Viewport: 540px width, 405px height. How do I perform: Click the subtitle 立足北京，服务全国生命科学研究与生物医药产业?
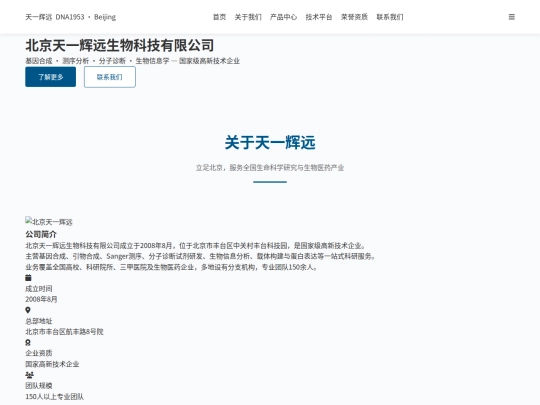coord(270,168)
